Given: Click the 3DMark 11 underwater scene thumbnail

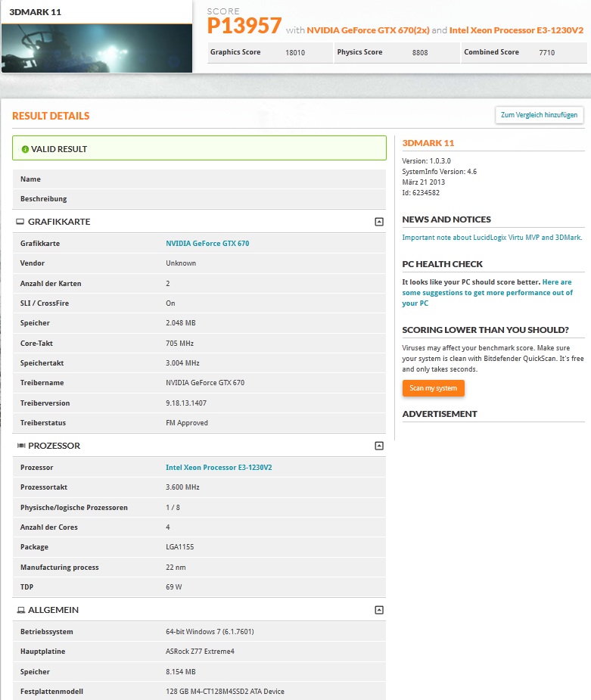Looking at the screenshot, I should 97,48.
